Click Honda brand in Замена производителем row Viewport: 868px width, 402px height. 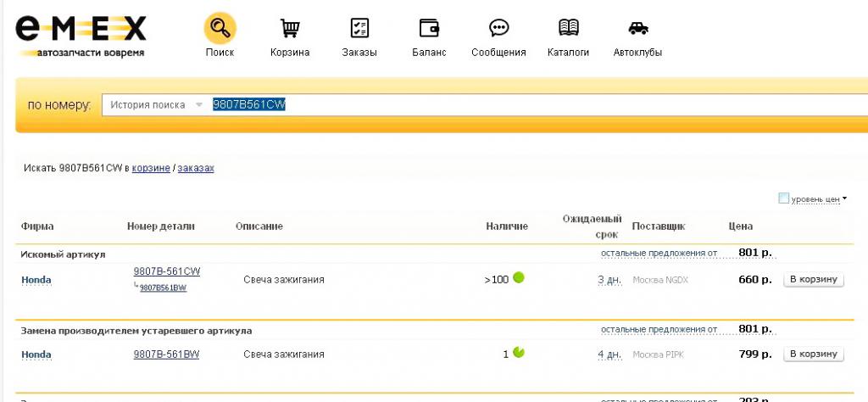click(x=36, y=355)
